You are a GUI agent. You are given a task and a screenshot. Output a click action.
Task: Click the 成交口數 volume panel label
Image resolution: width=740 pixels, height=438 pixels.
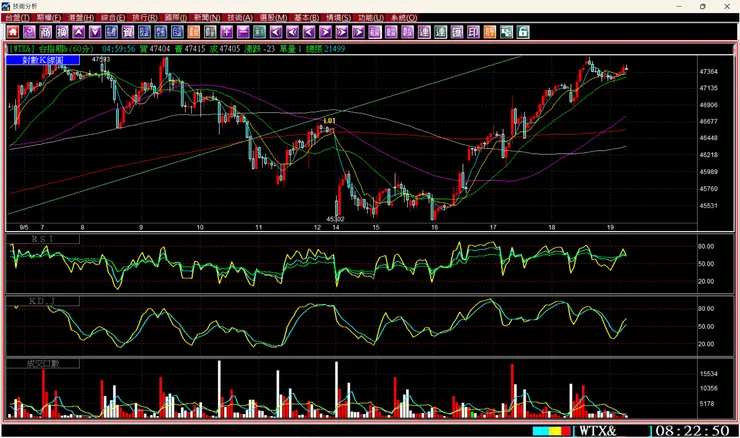(43, 363)
